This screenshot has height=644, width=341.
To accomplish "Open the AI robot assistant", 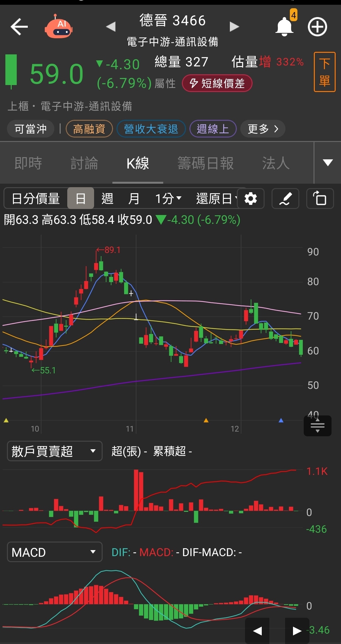I will pyautogui.click(x=59, y=27).
